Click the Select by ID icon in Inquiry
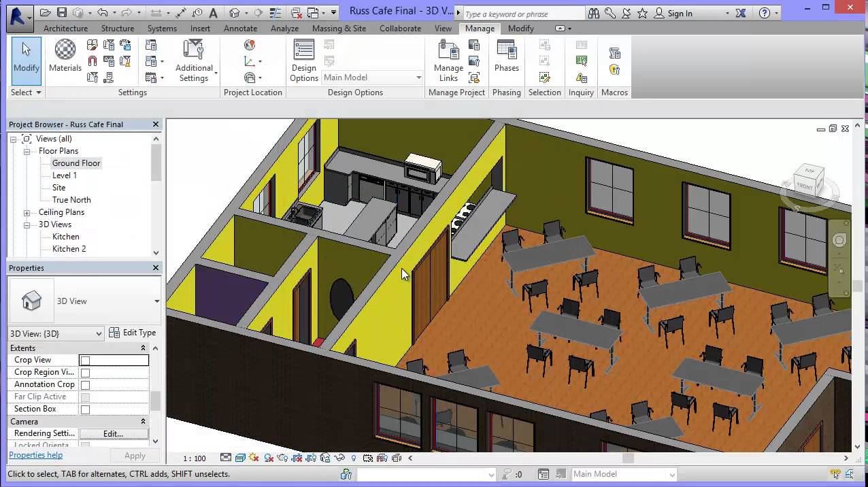 (x=581, y=61)
